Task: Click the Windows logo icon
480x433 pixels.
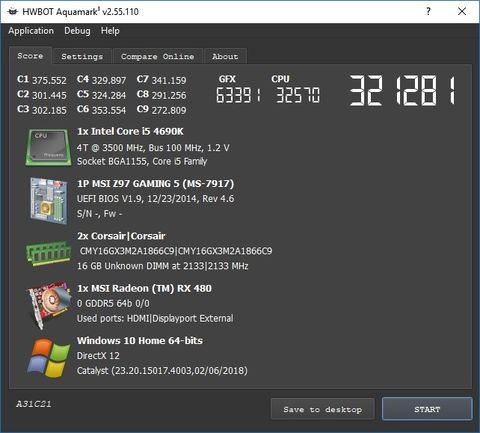Action: [x=49, y=358]
